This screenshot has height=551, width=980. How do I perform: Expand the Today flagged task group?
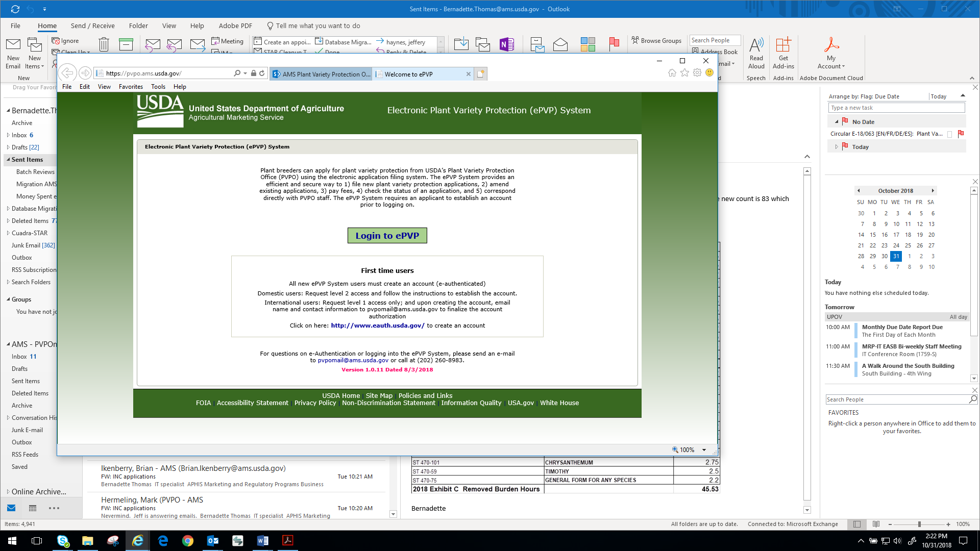(x=837, y=147)
